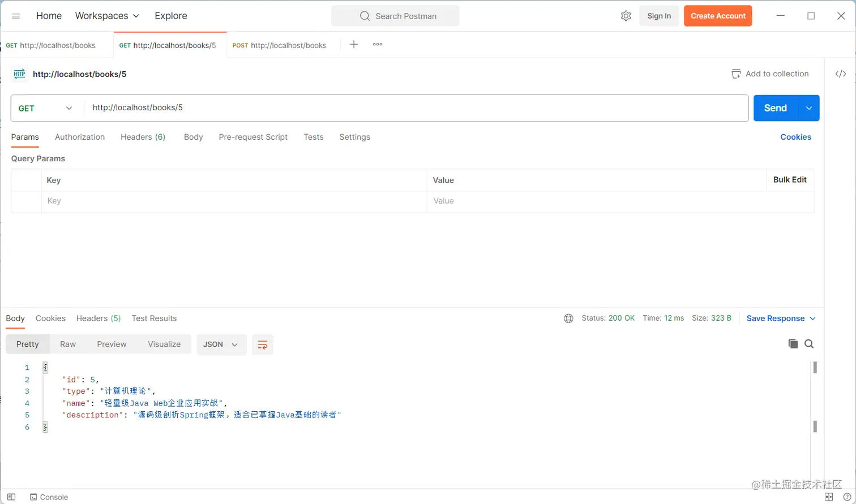Click the network globe icon
Screen dimensions: 856x504
point(568,318)
